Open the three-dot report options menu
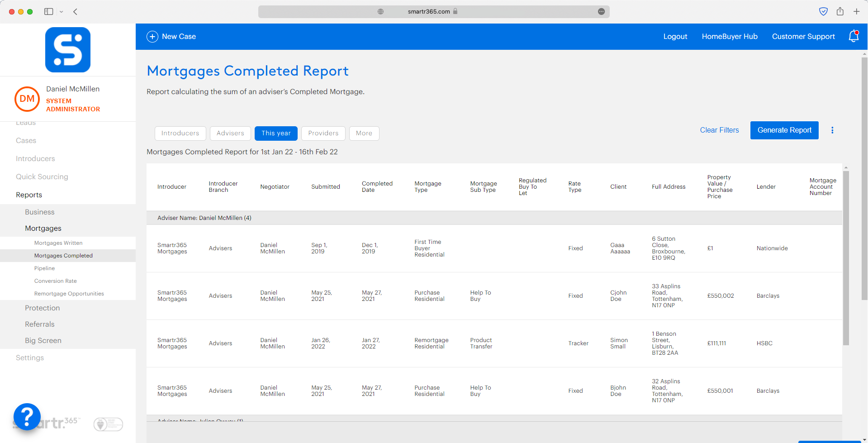Screen dimensions: 868x443 [832, 130]
